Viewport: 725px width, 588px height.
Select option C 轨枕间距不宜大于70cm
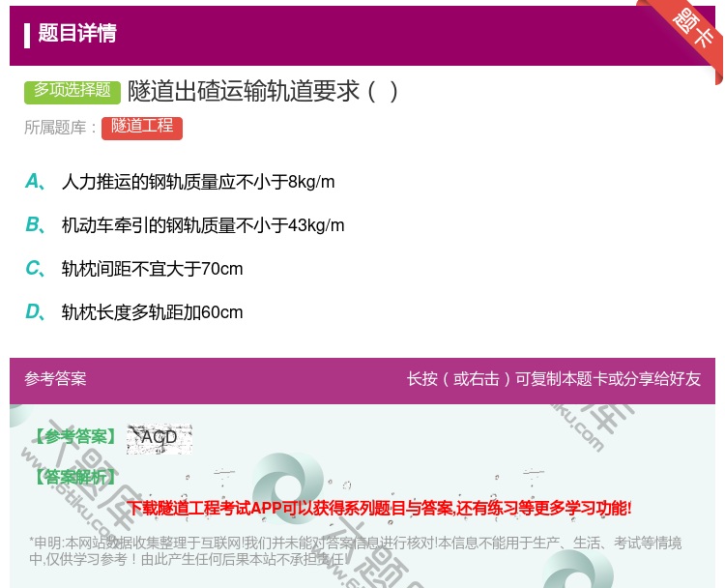[x=152, y=268]
